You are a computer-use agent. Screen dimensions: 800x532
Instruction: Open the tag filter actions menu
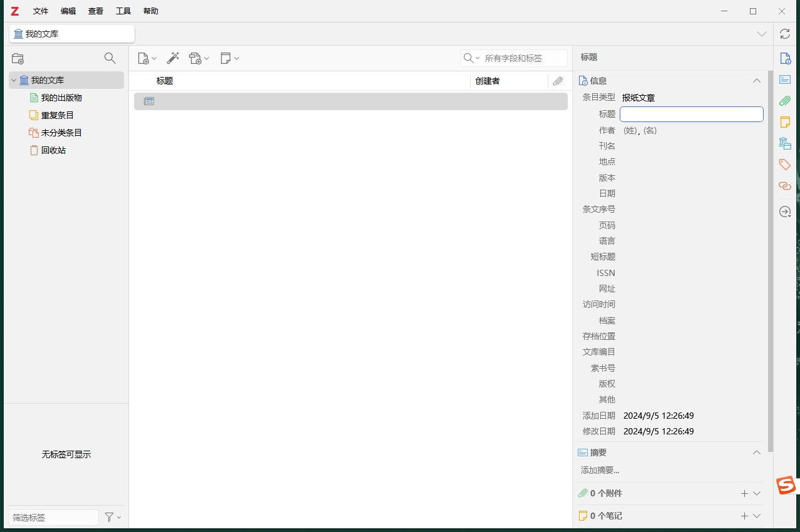pos(113,517)
